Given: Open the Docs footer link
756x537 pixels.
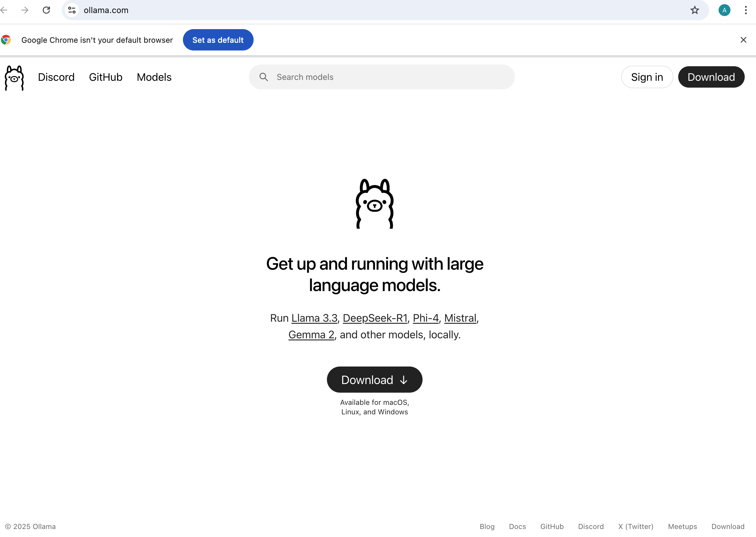Looking at the screenshot, I should point(517,526).
